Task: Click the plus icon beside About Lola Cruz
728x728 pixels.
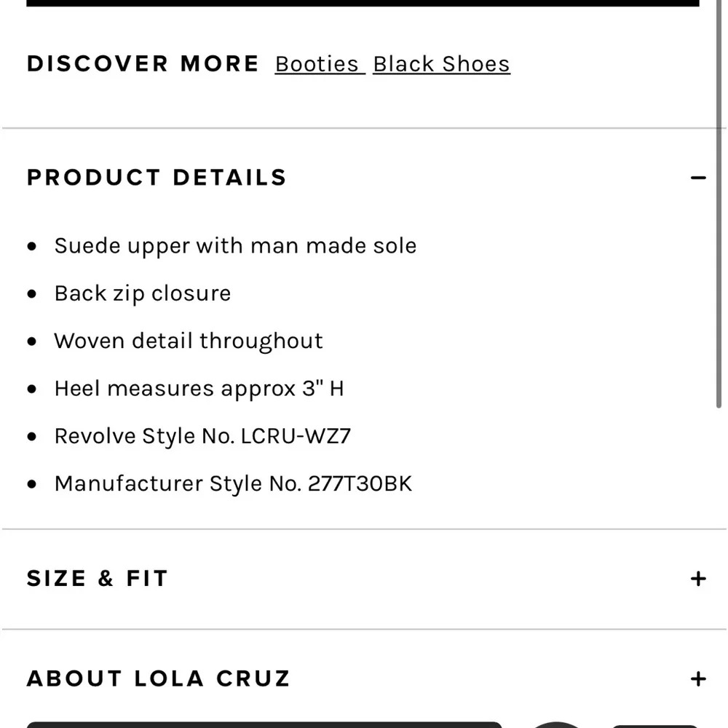Action: tap(698, 678)
